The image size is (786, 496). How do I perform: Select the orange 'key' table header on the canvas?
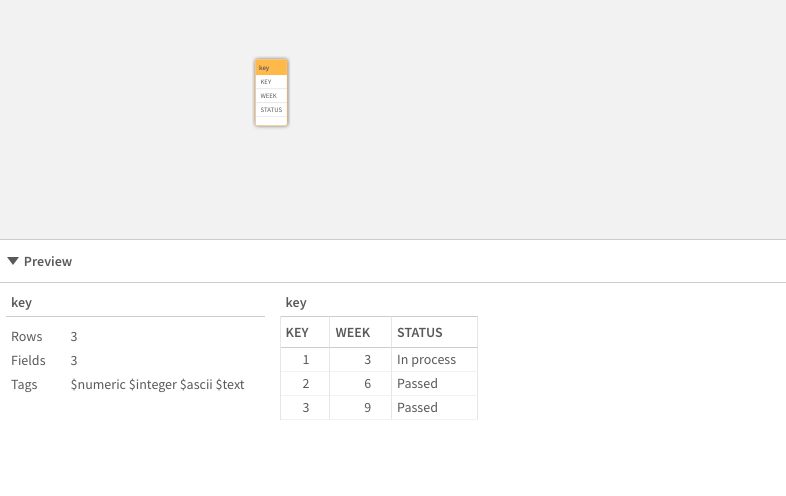click(271, 67)
